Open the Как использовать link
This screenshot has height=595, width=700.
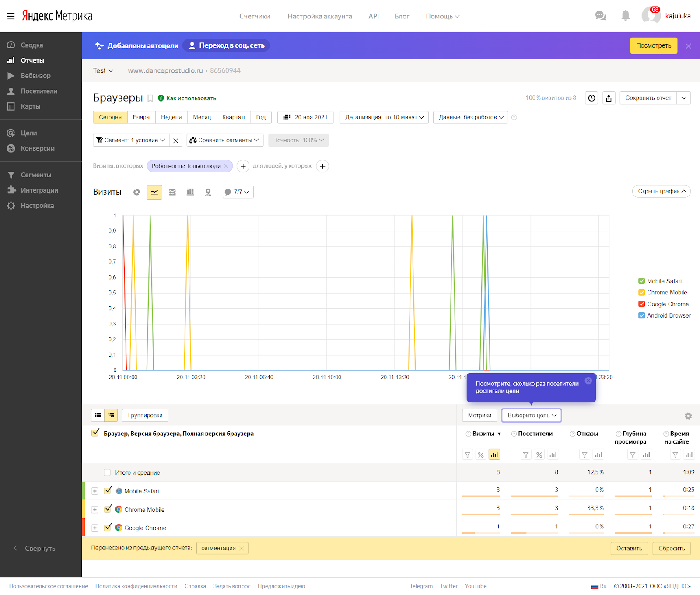click(187, 98)
